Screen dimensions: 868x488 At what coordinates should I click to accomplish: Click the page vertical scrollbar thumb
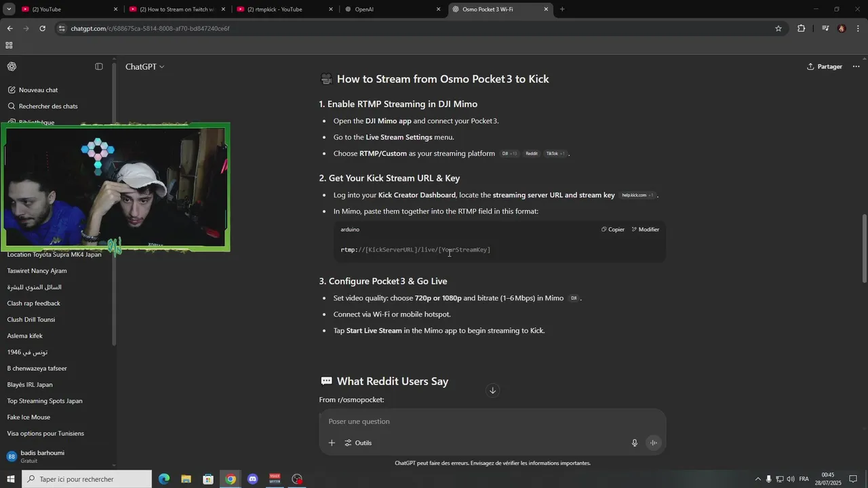pos(864,249)
